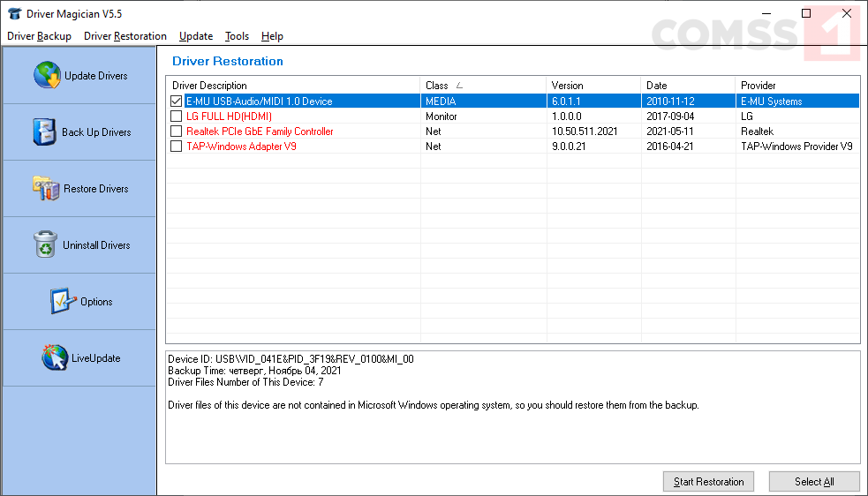Click the Net class cell of Realtek row
868x496 pixels.
(433, 132)
